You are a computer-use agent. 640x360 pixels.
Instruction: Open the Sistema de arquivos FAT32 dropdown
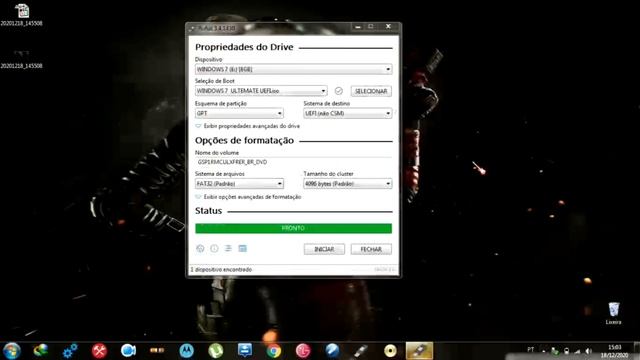click(x=239, y=184)
